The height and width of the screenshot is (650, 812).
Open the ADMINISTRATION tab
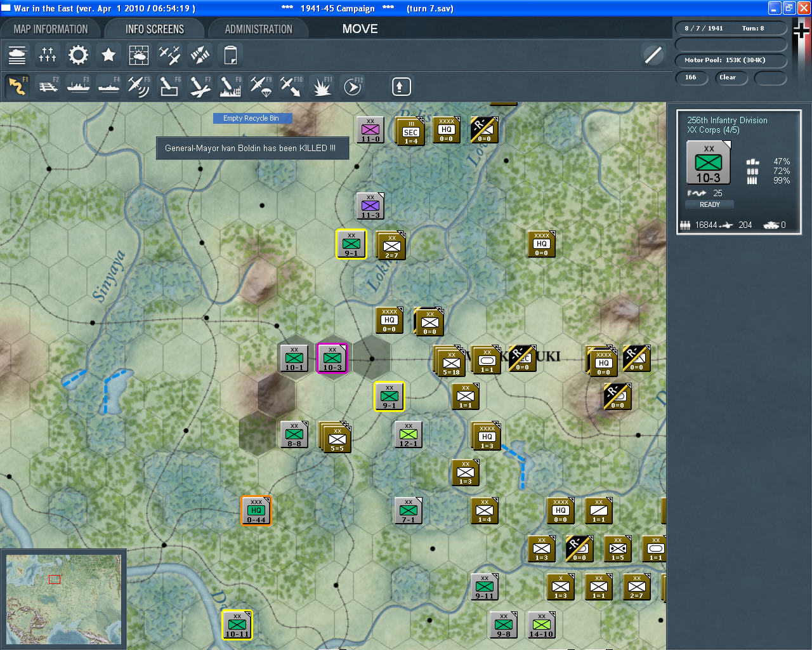click(258, 29)
